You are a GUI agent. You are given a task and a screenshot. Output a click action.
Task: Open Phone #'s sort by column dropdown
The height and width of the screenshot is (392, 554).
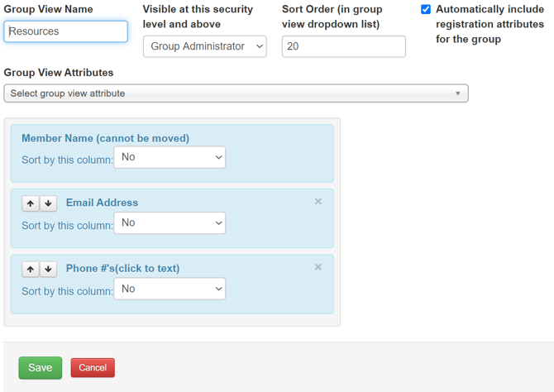click(x=170, y=289)
